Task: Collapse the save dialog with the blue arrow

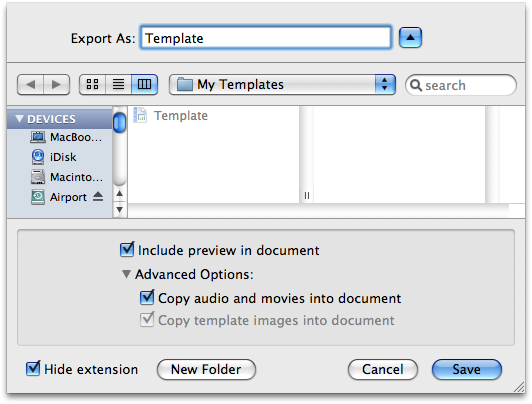Action: pyautogui.click(x=410, y=38)
